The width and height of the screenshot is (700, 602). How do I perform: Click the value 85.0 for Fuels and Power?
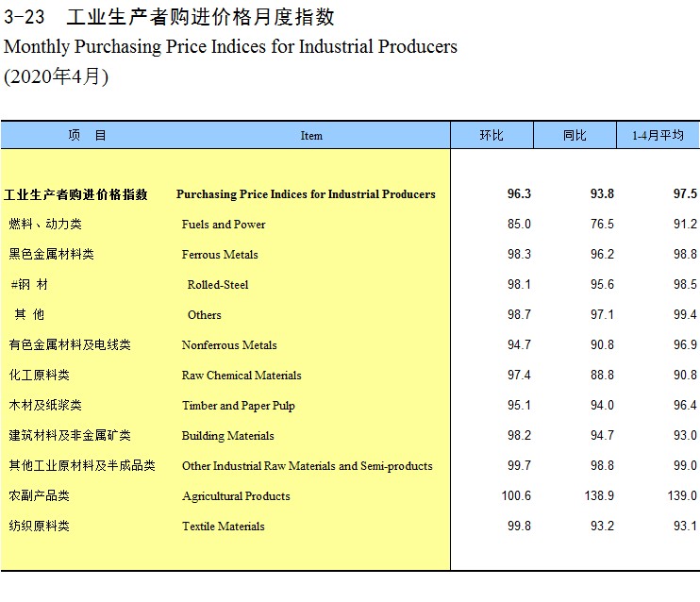[519, 224]
